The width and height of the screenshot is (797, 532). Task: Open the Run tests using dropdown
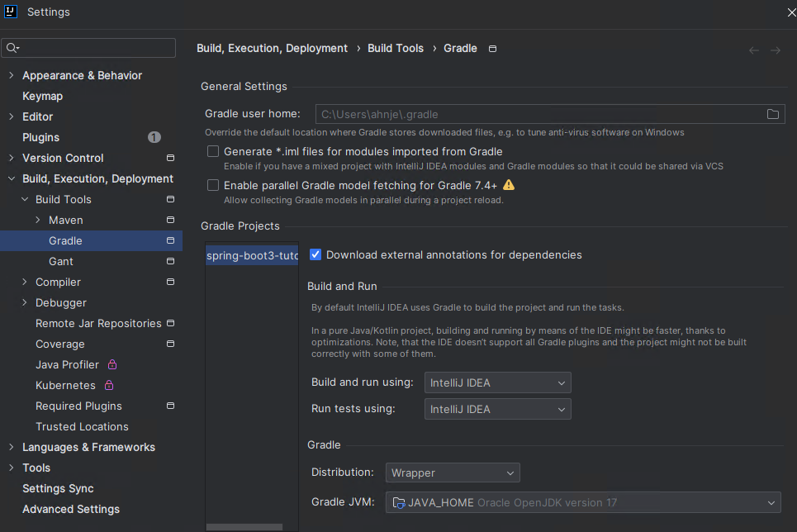coord(498,409)
